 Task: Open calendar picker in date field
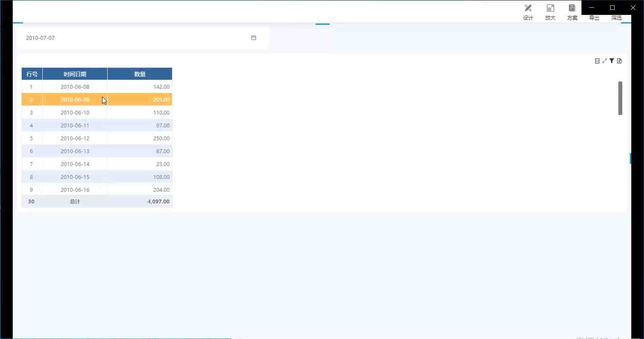tap(253, 38)
